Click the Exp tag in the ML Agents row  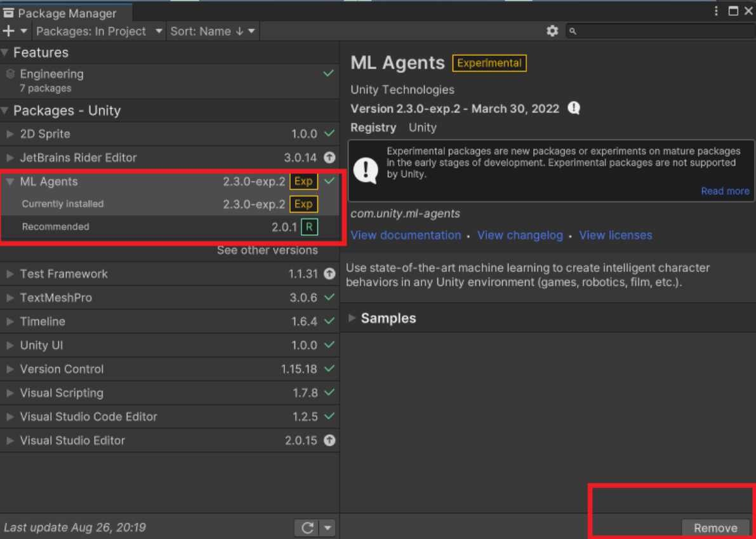[x=304, y=182]
